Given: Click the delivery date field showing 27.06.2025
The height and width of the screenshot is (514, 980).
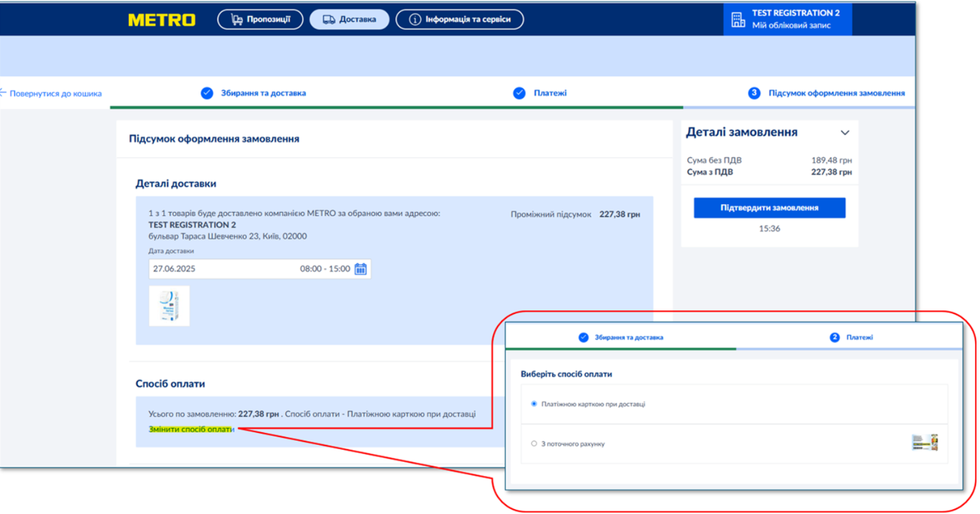Looking at the screenshot, I should pos(260,269).
